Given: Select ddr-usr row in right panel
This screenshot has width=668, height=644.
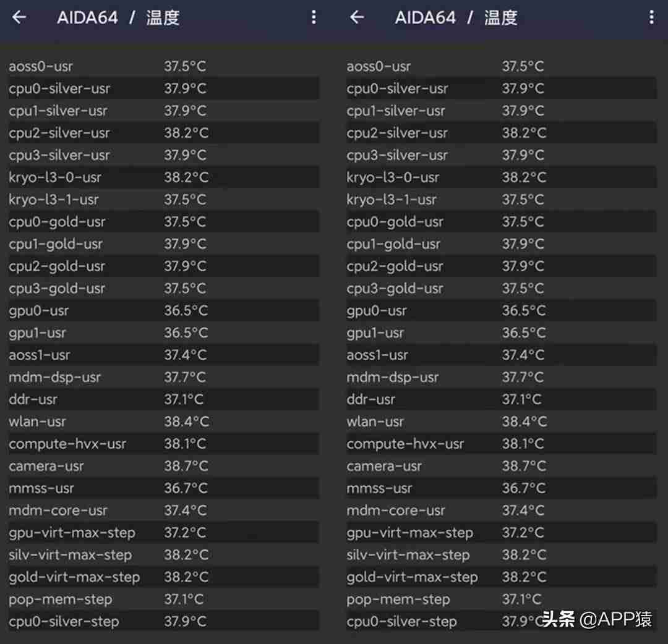Looking at the screenshot, I should 501,399.
